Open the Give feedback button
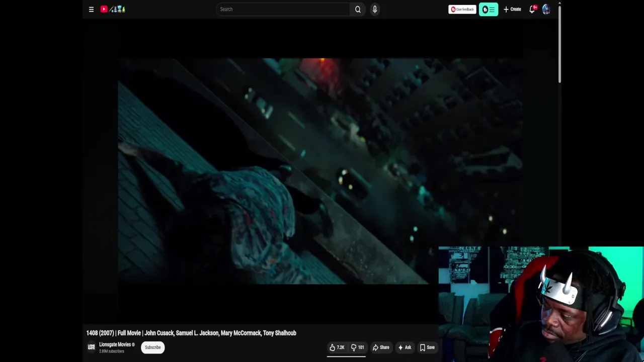Viewport: 644px width, 362px height. 462,9
